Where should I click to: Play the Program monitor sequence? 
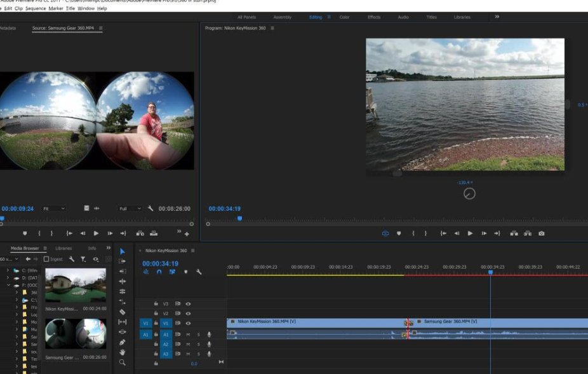coord(470,234)
